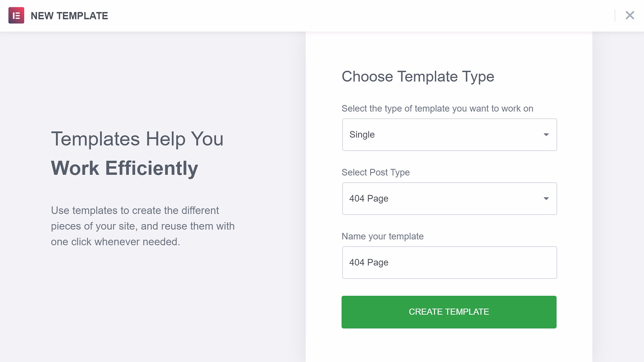644x362 pixels.
Task: Click the close icon near top right corner
Action: 630,15
